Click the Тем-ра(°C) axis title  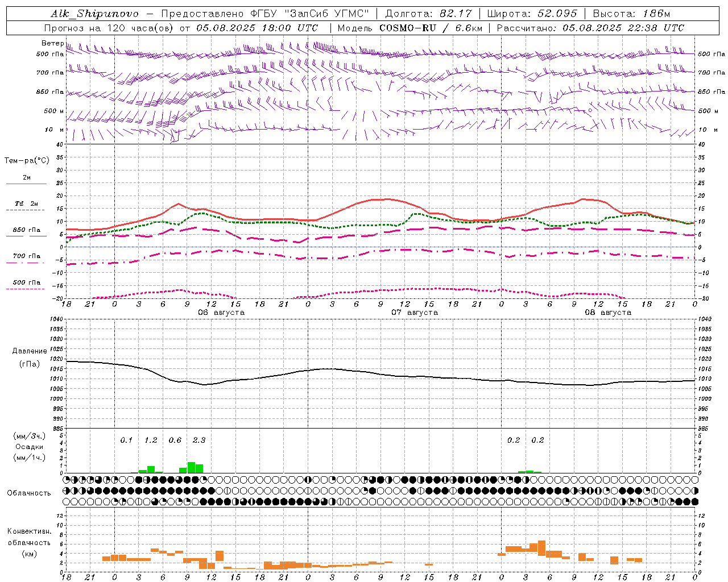pyautogui.click(x=27, y=161)
